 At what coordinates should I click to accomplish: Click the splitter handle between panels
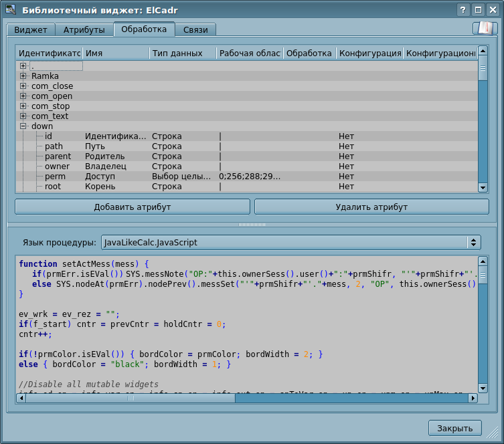click(x=252, y=225)
